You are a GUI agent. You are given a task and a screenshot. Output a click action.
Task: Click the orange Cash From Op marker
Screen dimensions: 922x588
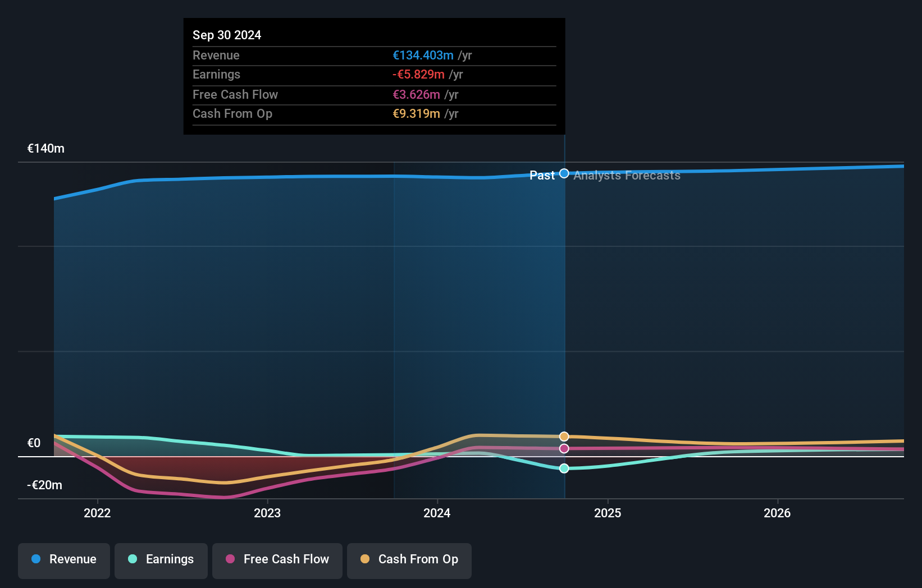tap(564, 437)
